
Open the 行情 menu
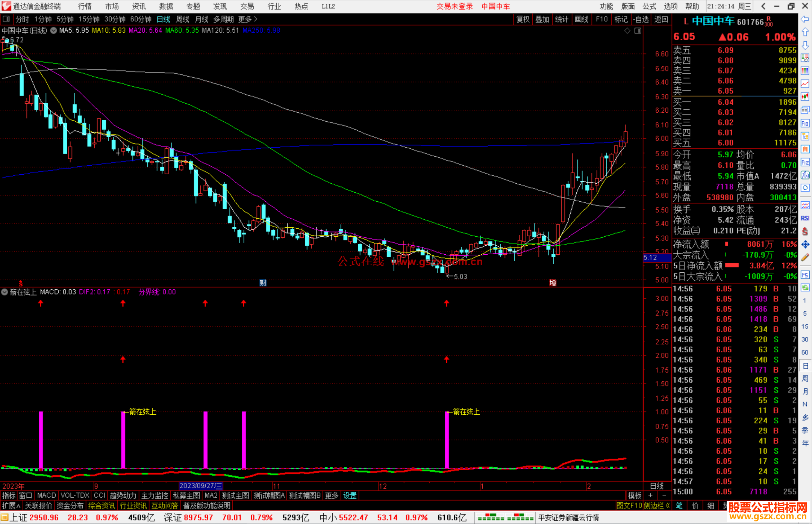click(85, 6)
